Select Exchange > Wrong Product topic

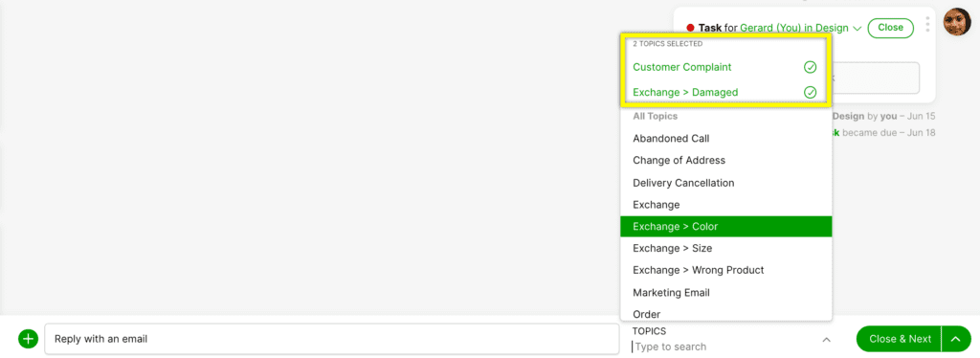click(725, 270)
